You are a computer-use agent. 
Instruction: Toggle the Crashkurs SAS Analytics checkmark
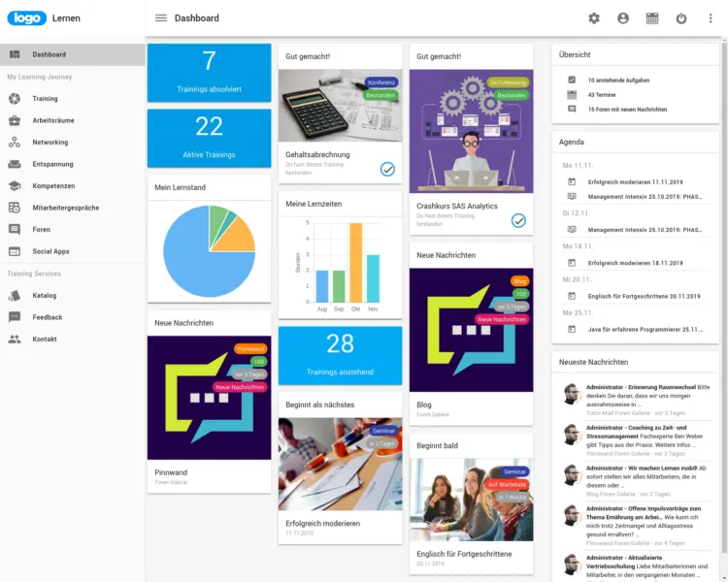[x=518, y=220]
